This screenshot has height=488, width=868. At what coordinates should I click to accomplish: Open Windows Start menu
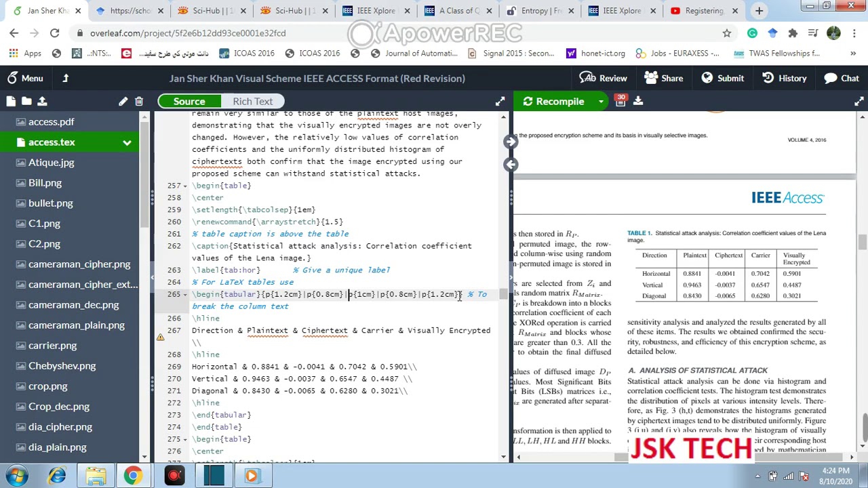point(17,475)
